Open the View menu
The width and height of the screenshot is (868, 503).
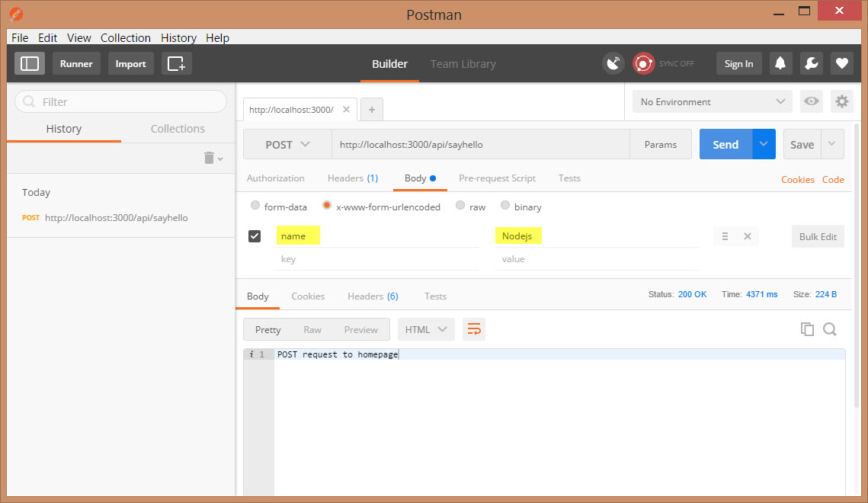(79, 37)
